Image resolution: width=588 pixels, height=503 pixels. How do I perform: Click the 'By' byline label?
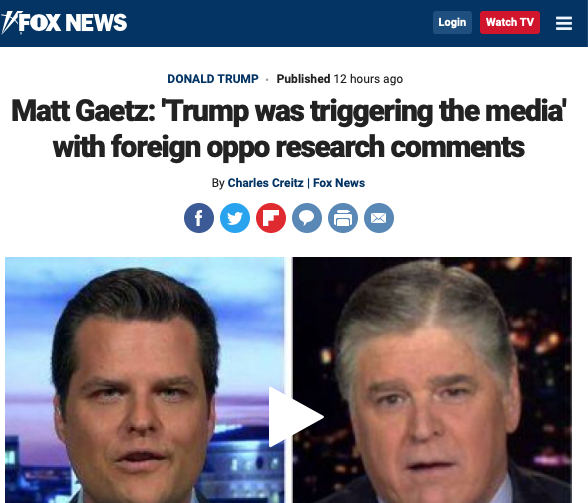click(218, 183)
